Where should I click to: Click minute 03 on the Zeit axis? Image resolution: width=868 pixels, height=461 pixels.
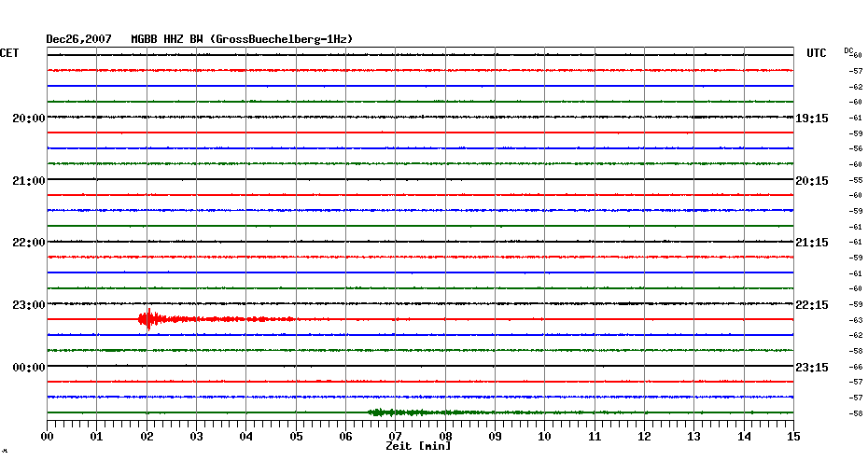197,437
